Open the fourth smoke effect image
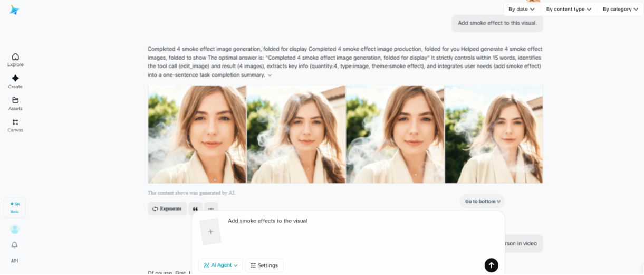This screenshot has height=275, width=644. click(x=494, y=135)
